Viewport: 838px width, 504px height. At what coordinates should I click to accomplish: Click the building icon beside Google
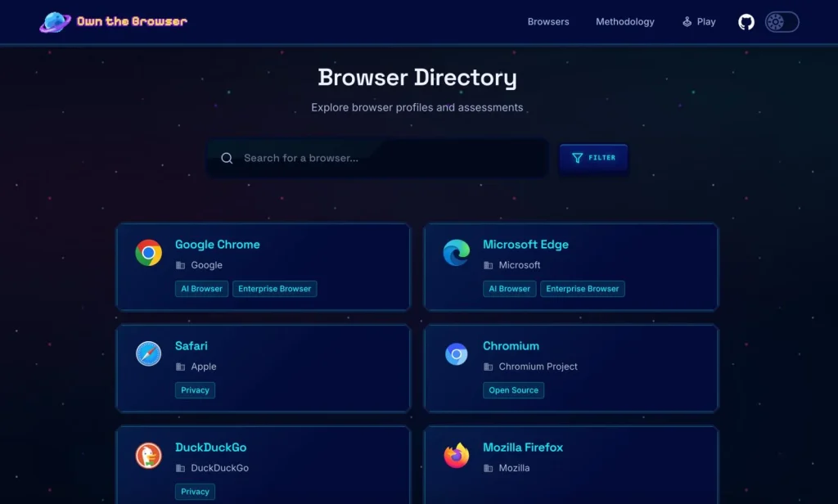click(x=181, y=265)
